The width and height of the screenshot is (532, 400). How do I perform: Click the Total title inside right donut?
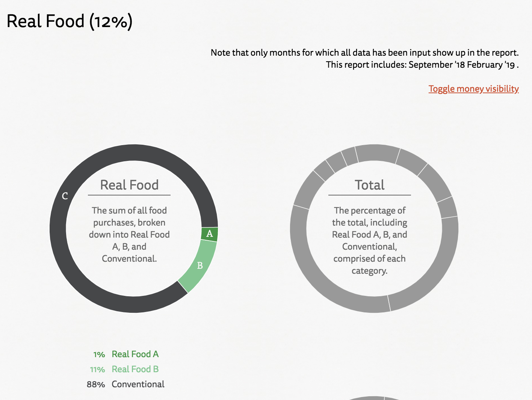pyautogui.click(x=370, y=185)
